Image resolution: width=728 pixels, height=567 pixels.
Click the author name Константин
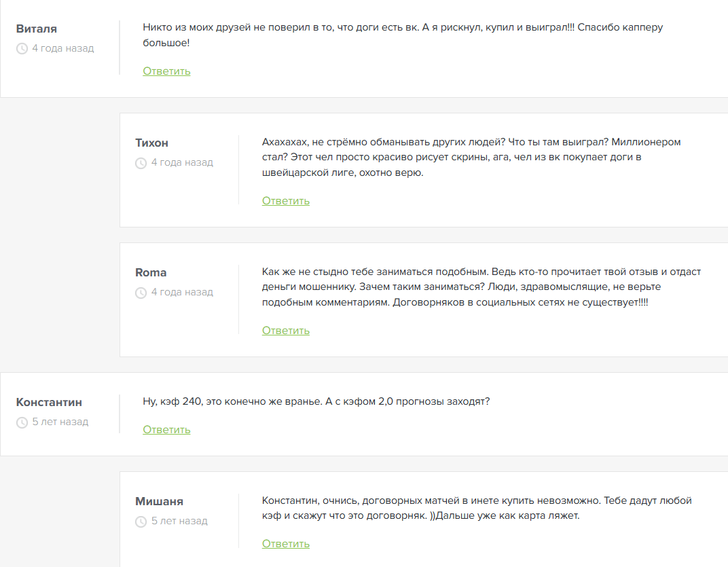tap(49, 402)
